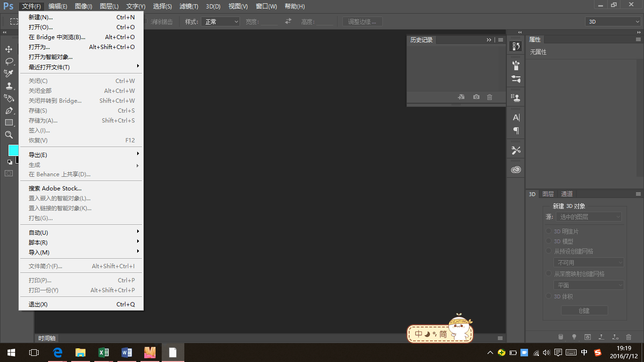Delete current history state trash icon

(490, 97)
